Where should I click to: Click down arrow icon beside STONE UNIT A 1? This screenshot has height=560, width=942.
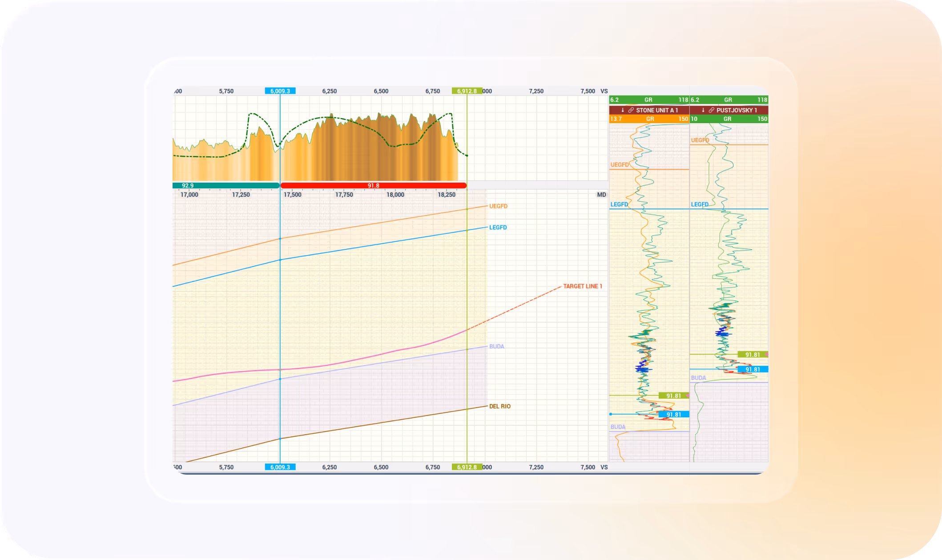(x=623, y=110)
